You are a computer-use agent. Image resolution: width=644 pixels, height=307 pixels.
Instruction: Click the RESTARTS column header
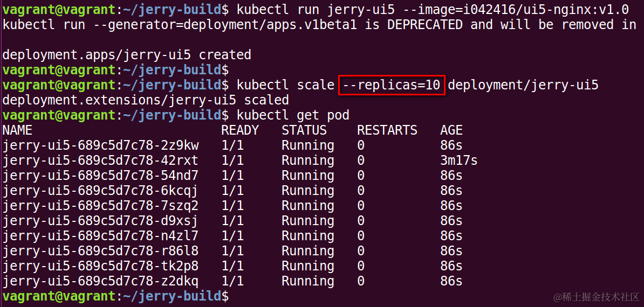coord(387,130)
